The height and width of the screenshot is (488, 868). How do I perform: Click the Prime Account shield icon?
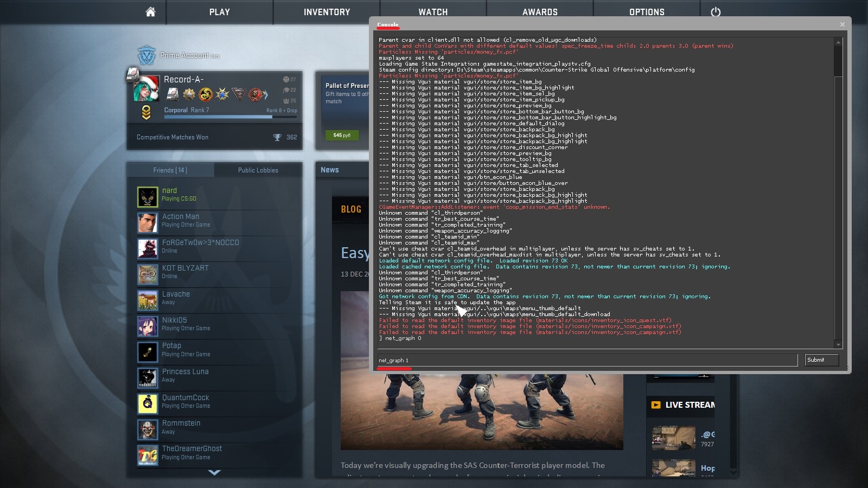[x=146, y=55]
